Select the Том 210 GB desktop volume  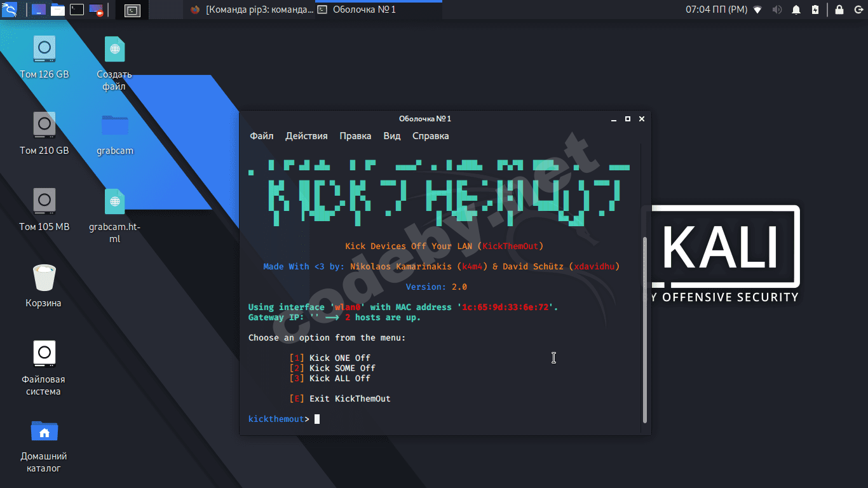click(44, 133)
